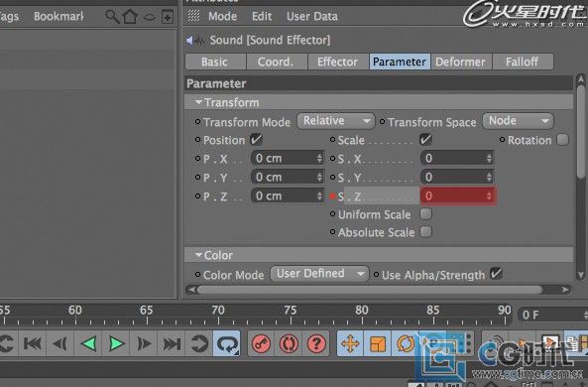Play animation forwards
The image size is (588, 387).
[x=116, y=343]
